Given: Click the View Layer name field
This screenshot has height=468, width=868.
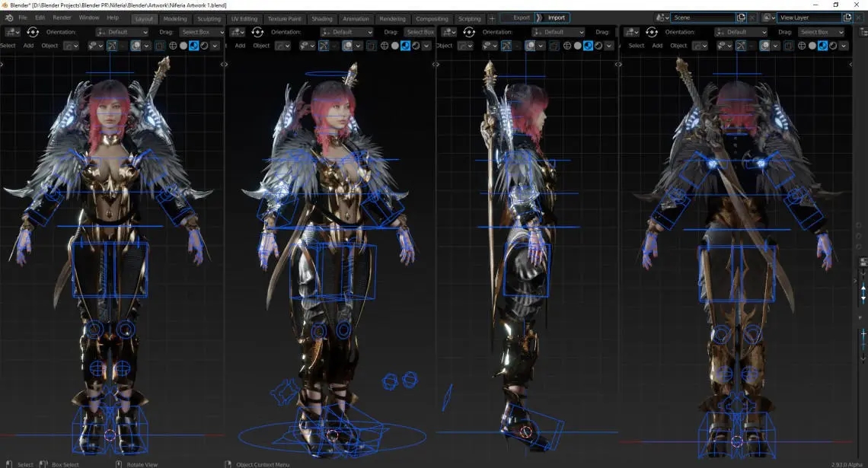Looking at the screenshot, I should (x=810, y=18).
